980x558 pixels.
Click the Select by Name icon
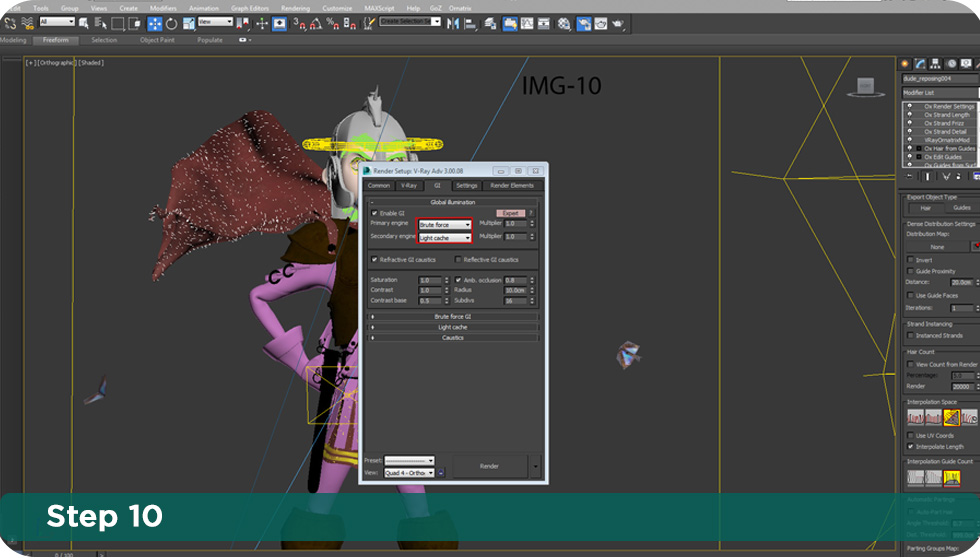[x=99, y=23]
